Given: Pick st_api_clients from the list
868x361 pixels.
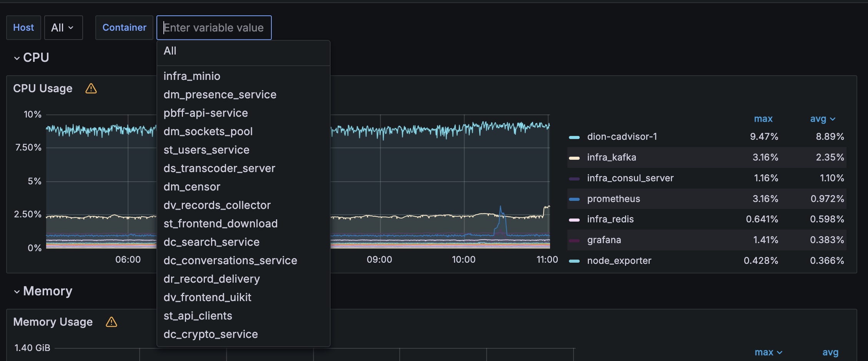Looking at the screenshot, I should tap(243, 316).
